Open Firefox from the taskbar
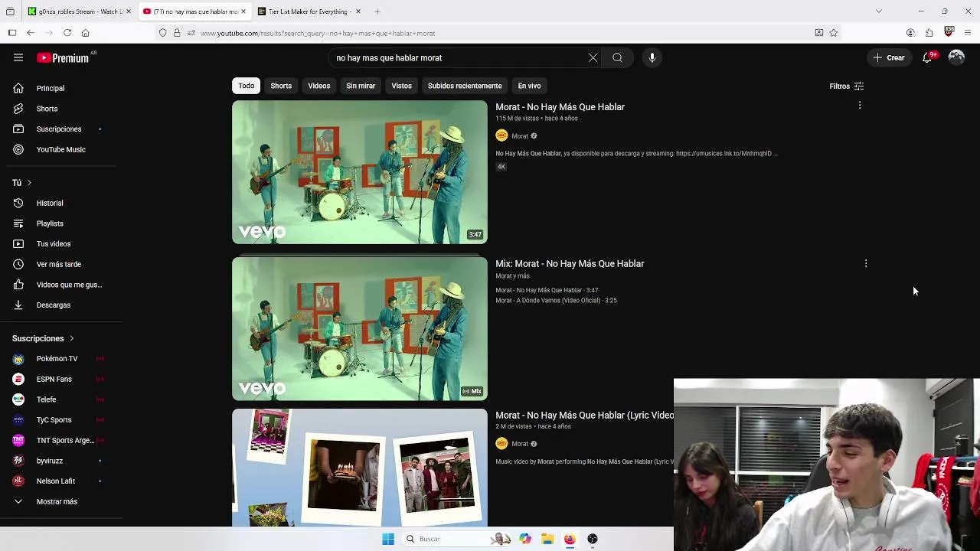Image resolution: width=980 pixels, height=551 pixels. 570,539
